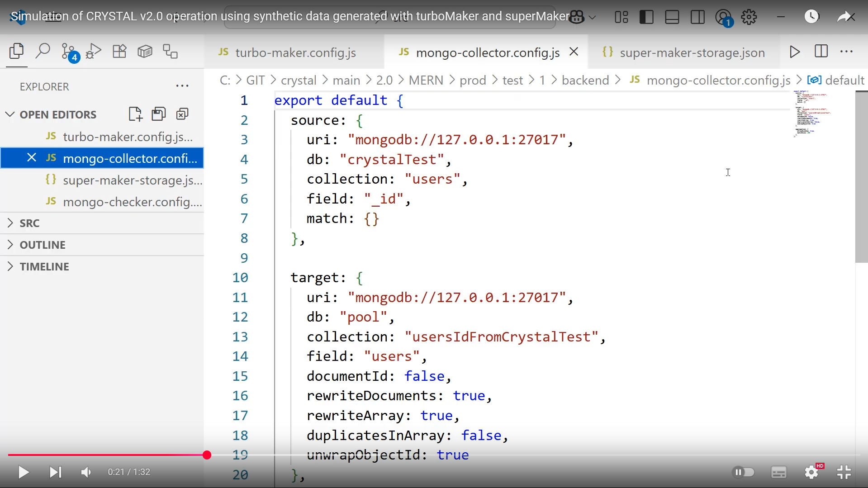The height and width of the screenshot is (488, 868).
Task: Click the prod breadcrumb segment
Action: [x=473, y=80]
